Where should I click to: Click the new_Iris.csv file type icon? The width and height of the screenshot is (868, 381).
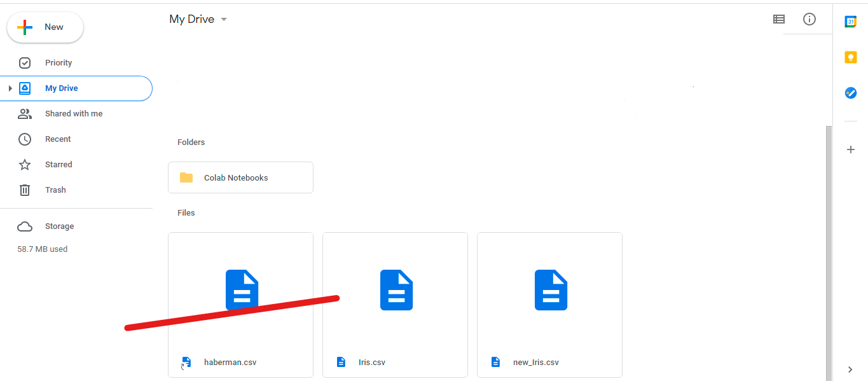pyautogui.click(x=495, y=363)
